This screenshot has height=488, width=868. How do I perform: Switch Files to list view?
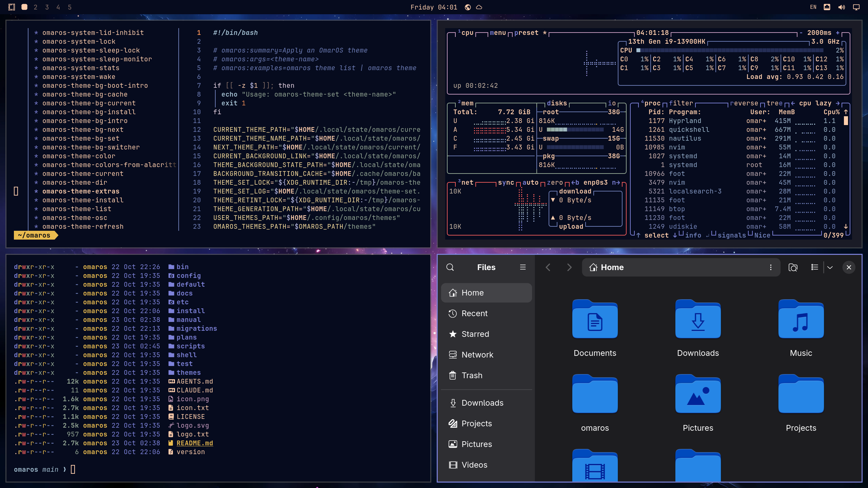814,267
